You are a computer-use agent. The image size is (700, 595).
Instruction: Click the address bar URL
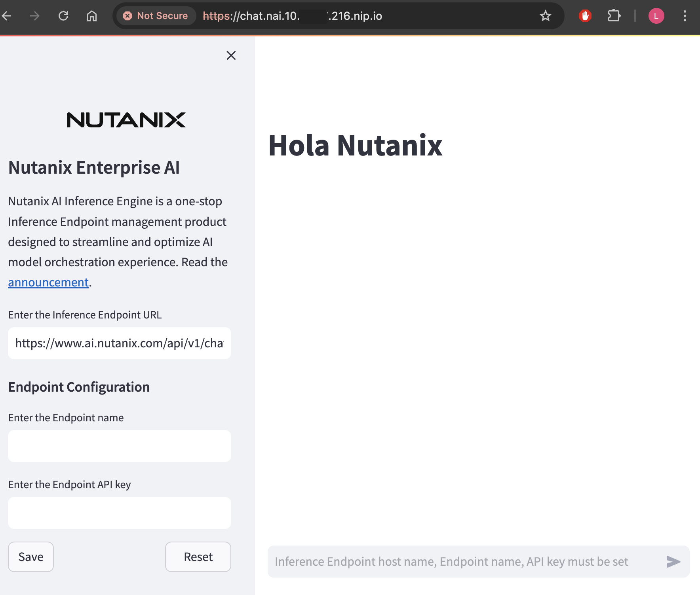[x=292, y=16]
